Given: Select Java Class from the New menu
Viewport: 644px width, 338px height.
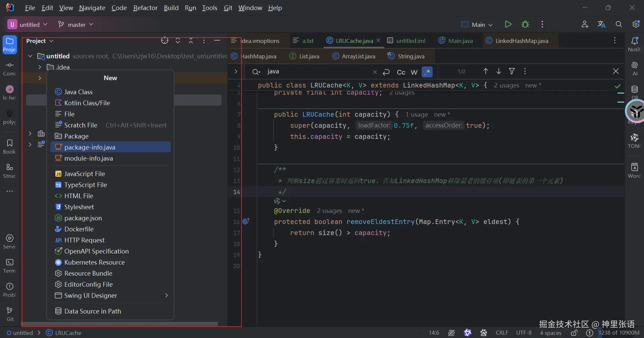Looking at the screenshot, I should pyautogui.click(x=78, y=92).
